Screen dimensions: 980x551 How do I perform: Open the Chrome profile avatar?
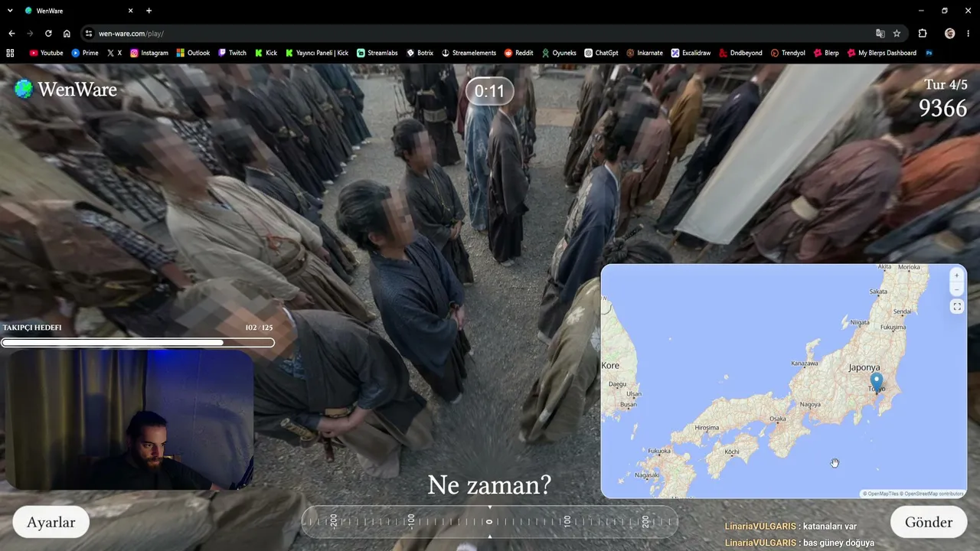950,34
